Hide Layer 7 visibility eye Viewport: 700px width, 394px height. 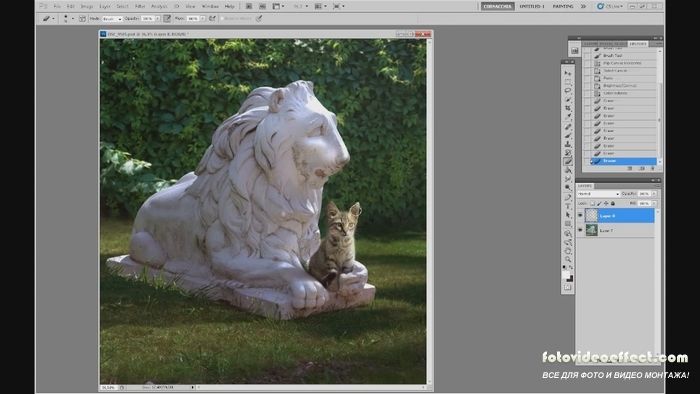point(580,230)
